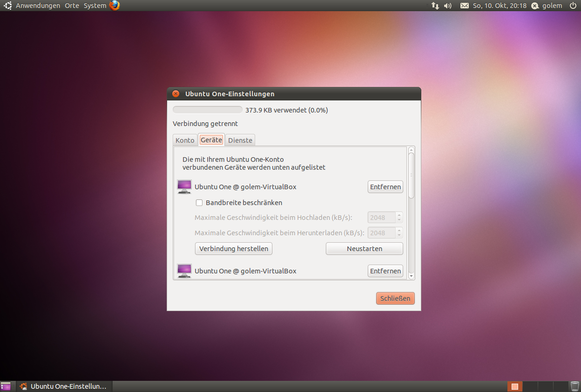
Task: Switch to the Konto tab
Action: pos(185,140)
